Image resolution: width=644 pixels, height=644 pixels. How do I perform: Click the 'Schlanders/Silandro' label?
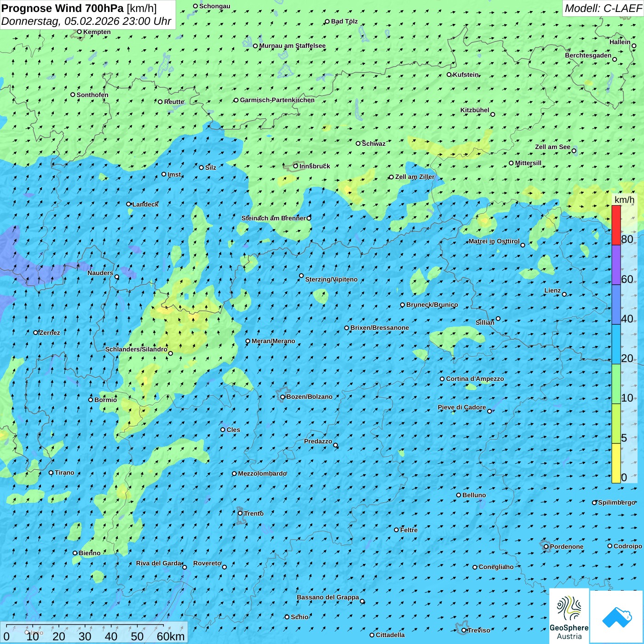click(x=136, y=350)
